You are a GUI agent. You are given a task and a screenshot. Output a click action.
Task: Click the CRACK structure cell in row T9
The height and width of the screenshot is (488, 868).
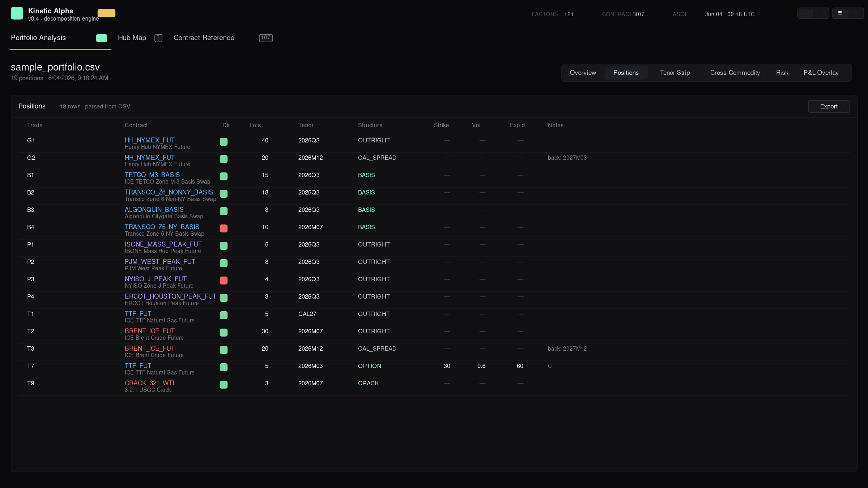click(x=368, y=384)
